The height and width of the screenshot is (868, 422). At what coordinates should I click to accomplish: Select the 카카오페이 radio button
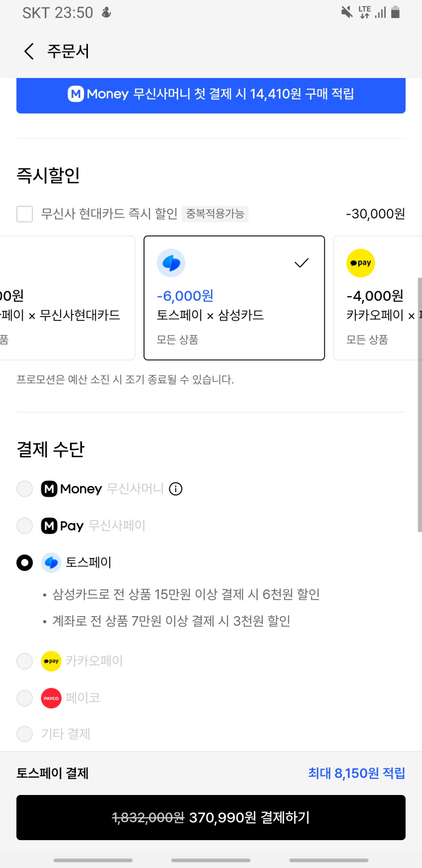[25, 661]
